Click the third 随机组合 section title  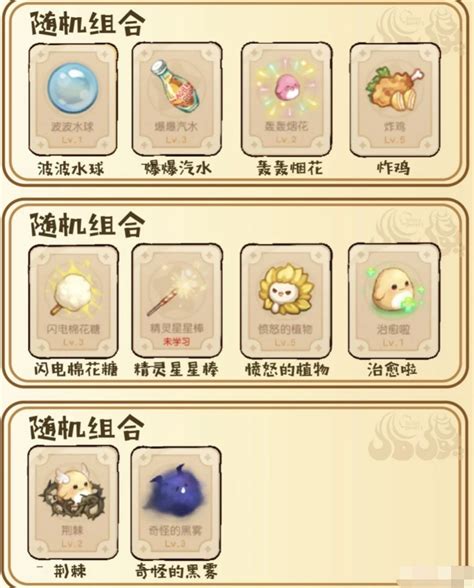87,428
